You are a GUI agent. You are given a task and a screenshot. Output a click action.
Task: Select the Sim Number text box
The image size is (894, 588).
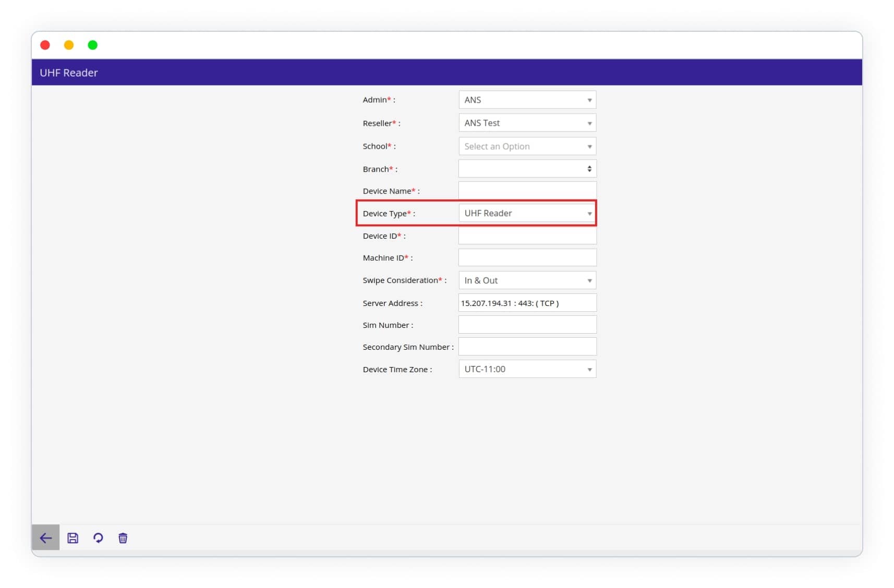click(x=527, y=325)
